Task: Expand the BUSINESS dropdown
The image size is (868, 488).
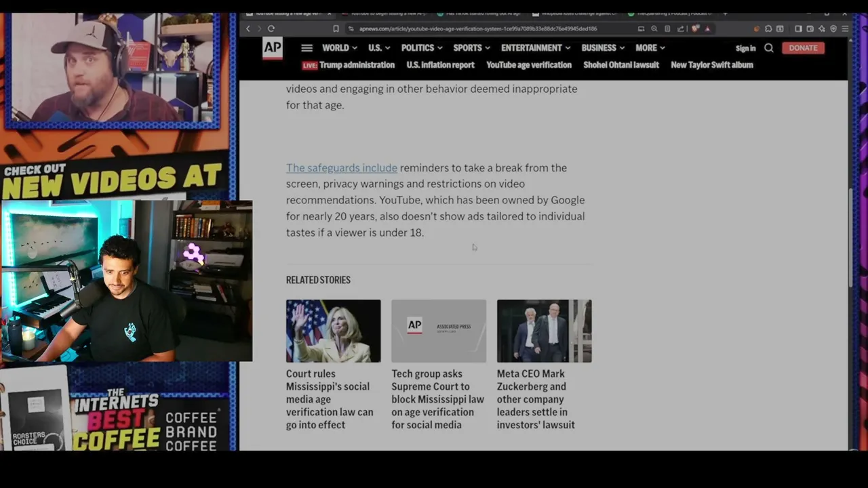Action: 604,48
